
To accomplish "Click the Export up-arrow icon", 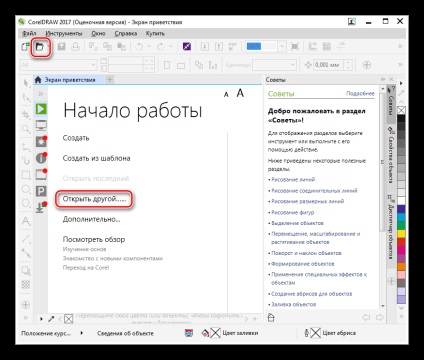I will [x=219, y=47].
